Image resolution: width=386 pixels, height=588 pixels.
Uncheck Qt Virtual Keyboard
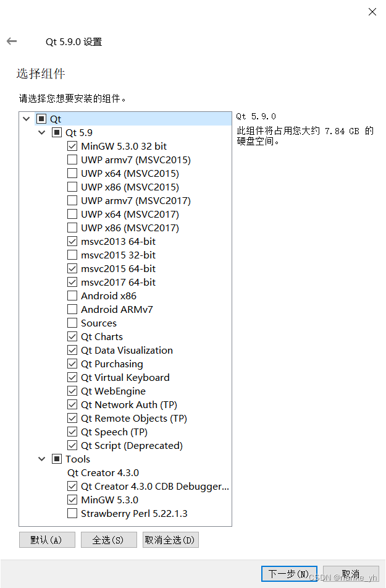tap(72, 377)
